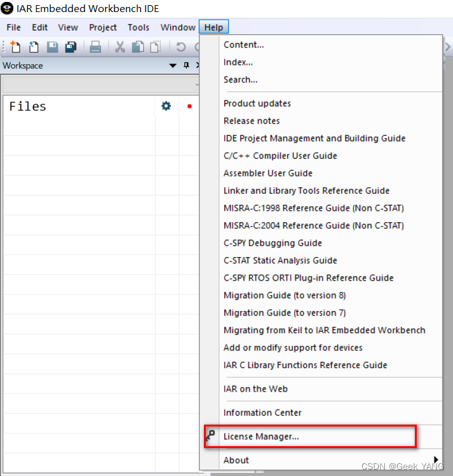Image resolution: width=453 pixels, height=476 pixels.
Task: Click the IAR application logo icon
Action: [x=7, y=8]
